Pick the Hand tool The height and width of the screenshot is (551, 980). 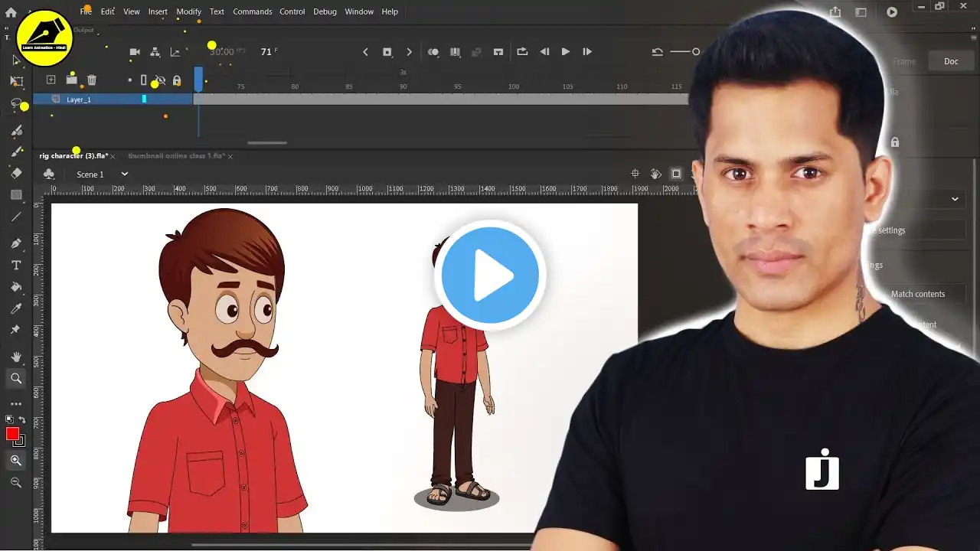tap(16, 357)
